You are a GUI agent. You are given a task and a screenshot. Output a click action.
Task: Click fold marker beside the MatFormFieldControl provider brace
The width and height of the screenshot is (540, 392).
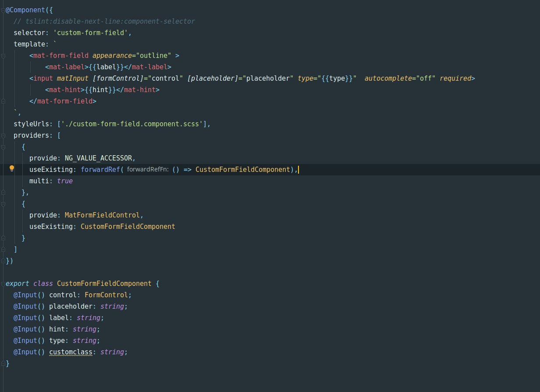click(x=3, y=204)
